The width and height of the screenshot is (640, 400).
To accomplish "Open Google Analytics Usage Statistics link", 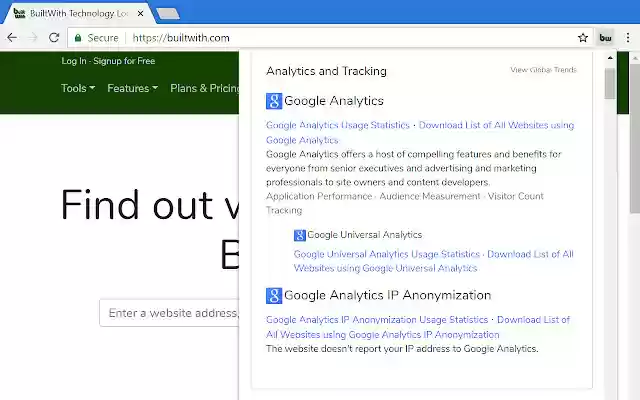I will coord(338,125).
